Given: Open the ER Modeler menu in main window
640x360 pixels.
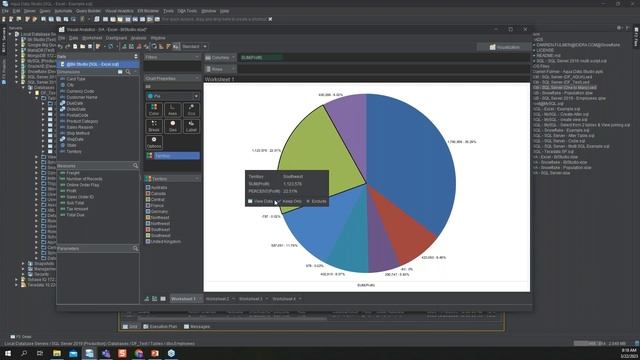Looking at the screenshot, I should click(148, 11).
